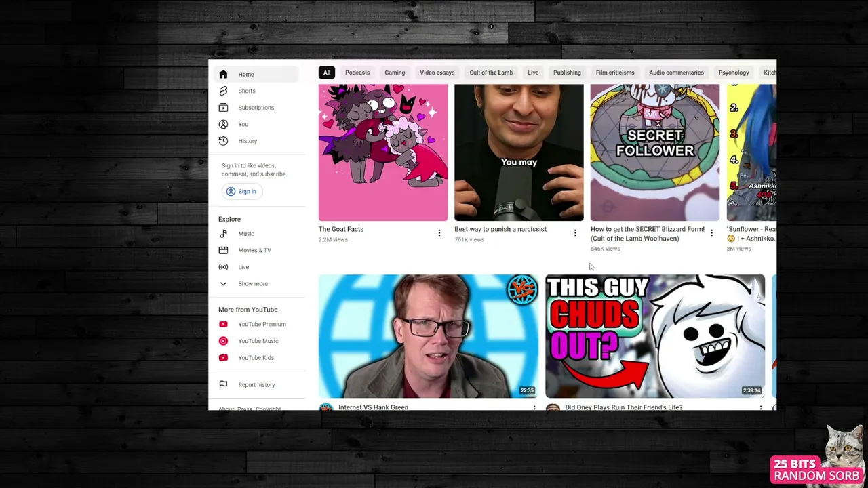Click the Music note icon under Explore

pos(223,234)
